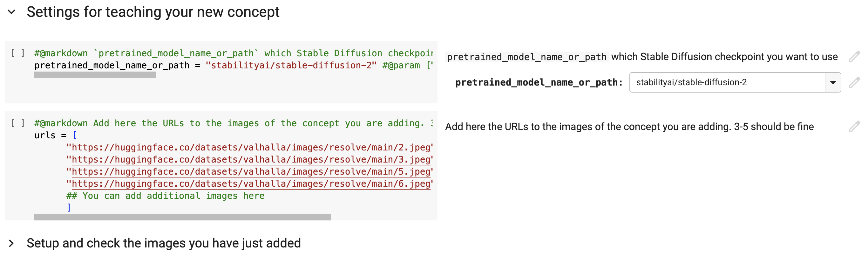Open the pretrained model dropdown arrow
Viewport: 868px width, 257px height.
coord(833,82)
